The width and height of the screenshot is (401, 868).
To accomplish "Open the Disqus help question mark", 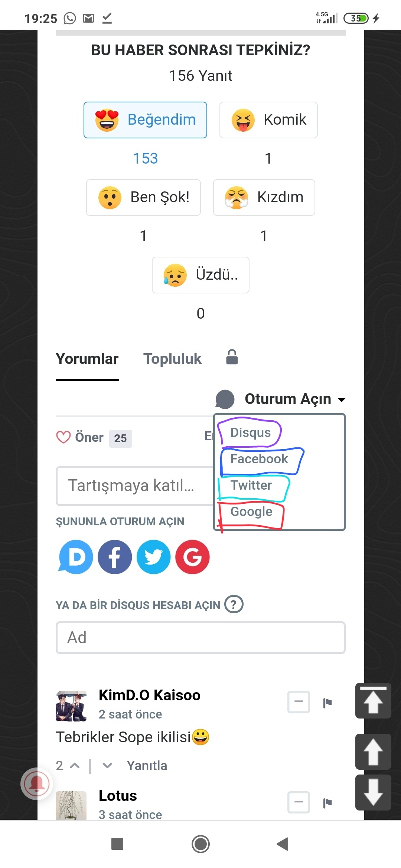I will pos(234,604).
